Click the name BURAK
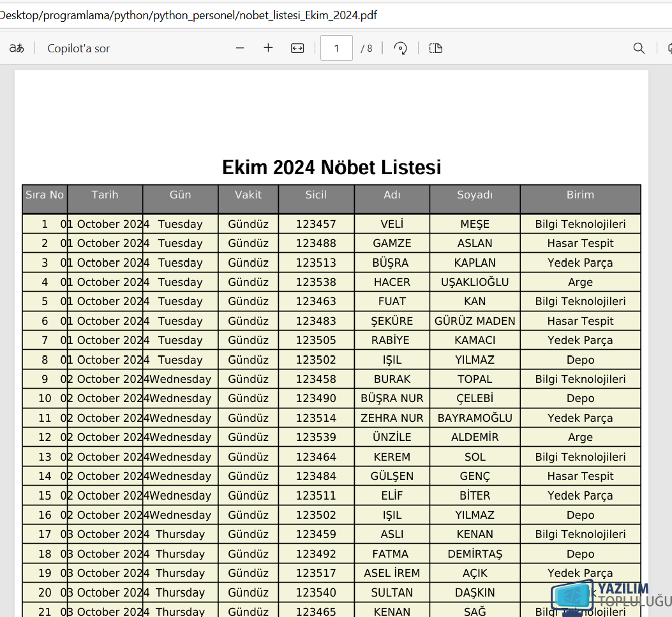 (x=392, y=379)
